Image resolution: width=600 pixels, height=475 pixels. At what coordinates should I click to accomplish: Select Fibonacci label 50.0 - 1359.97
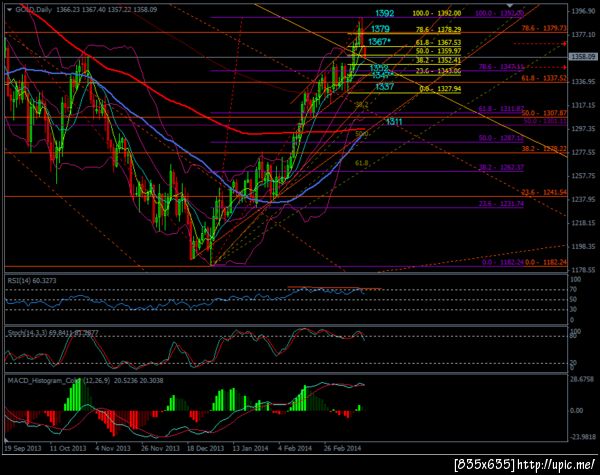[x=439, y=51]
